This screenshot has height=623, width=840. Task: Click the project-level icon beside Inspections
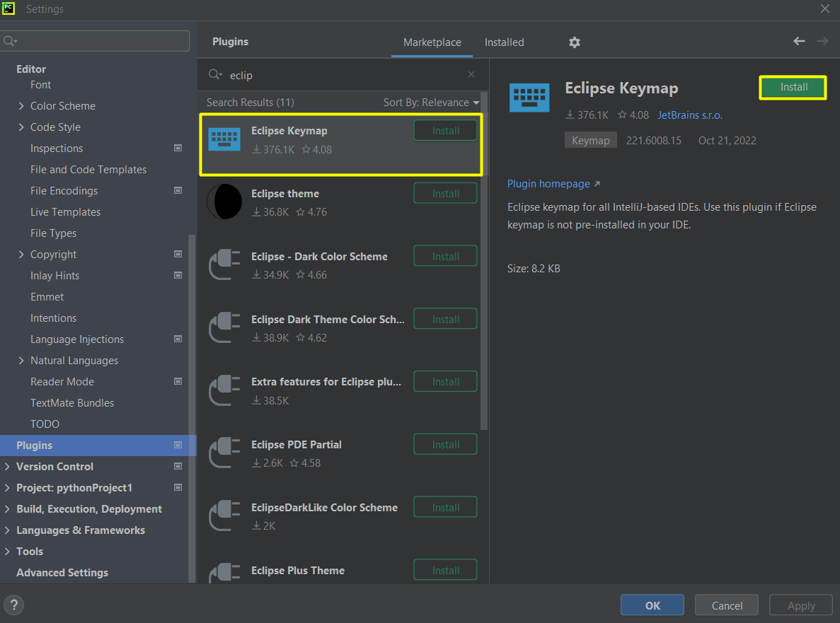pos(178,148)
